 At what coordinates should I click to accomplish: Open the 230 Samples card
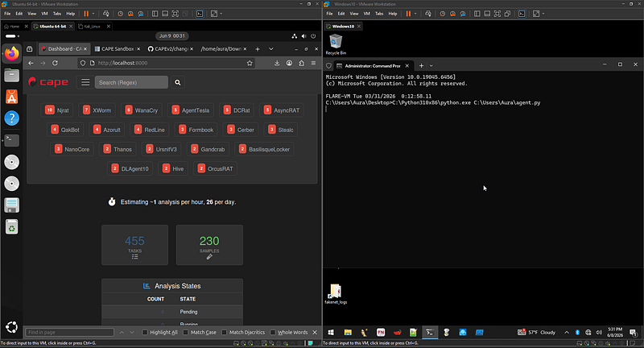tap(209, 245)
